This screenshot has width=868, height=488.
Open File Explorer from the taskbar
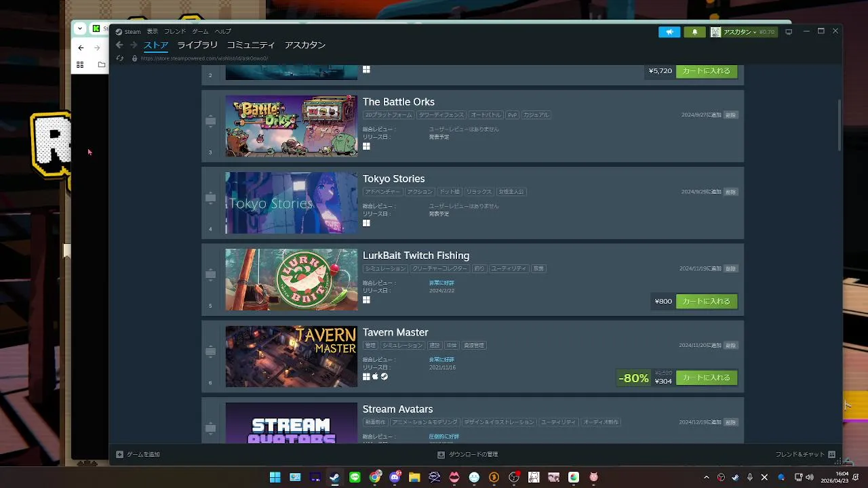tap(414, 477)
